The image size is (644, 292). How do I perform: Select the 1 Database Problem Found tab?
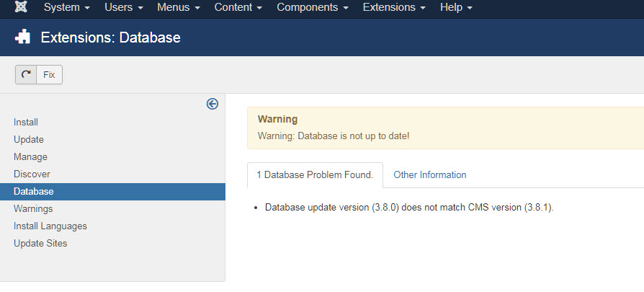(x=315, y=174)
